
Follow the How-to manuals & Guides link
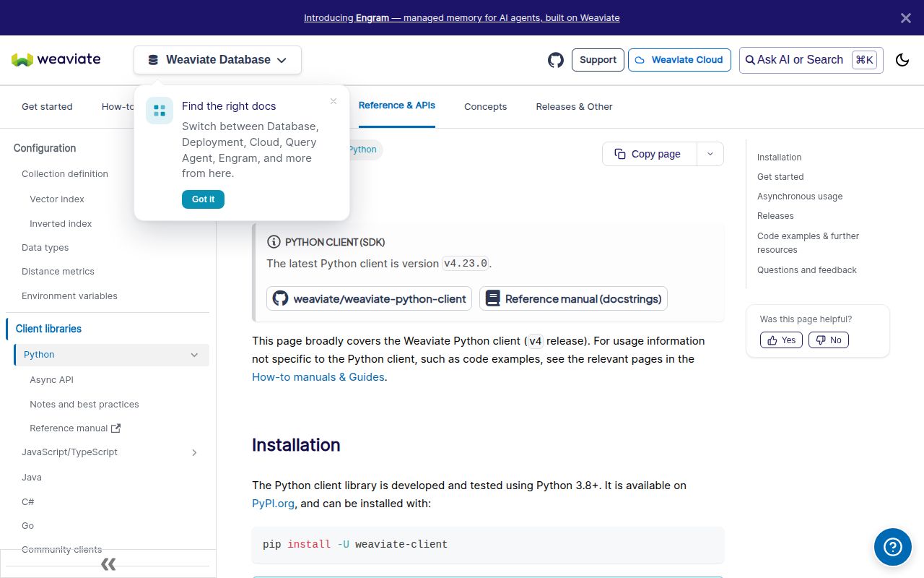pyautogui.click(x=318, y=377)
